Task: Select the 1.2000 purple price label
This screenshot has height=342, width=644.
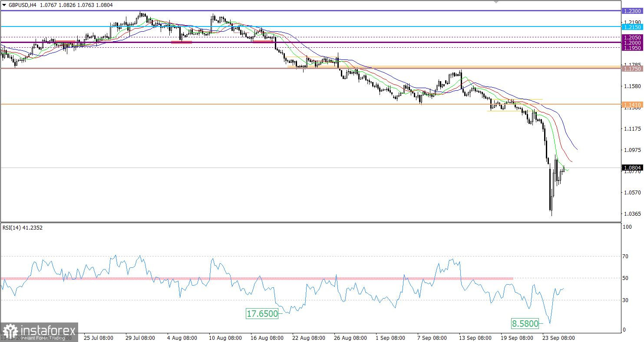Action: [632, 43]
